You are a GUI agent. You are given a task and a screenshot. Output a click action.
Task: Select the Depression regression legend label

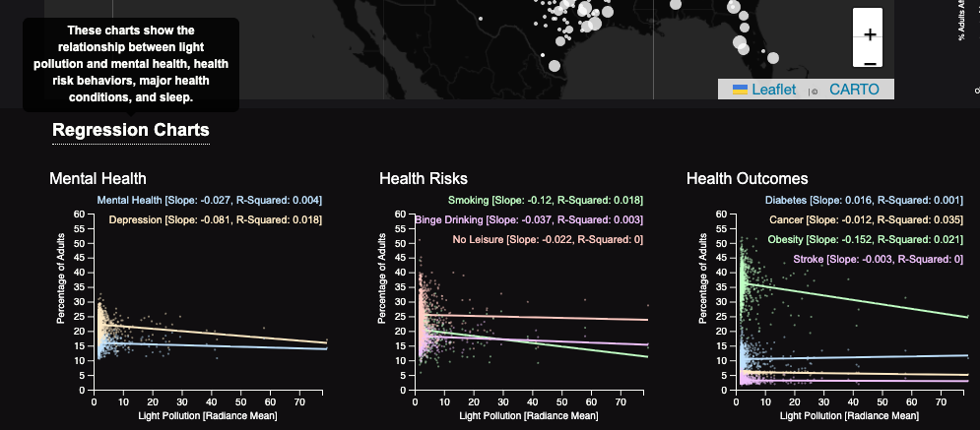point(215,219)
